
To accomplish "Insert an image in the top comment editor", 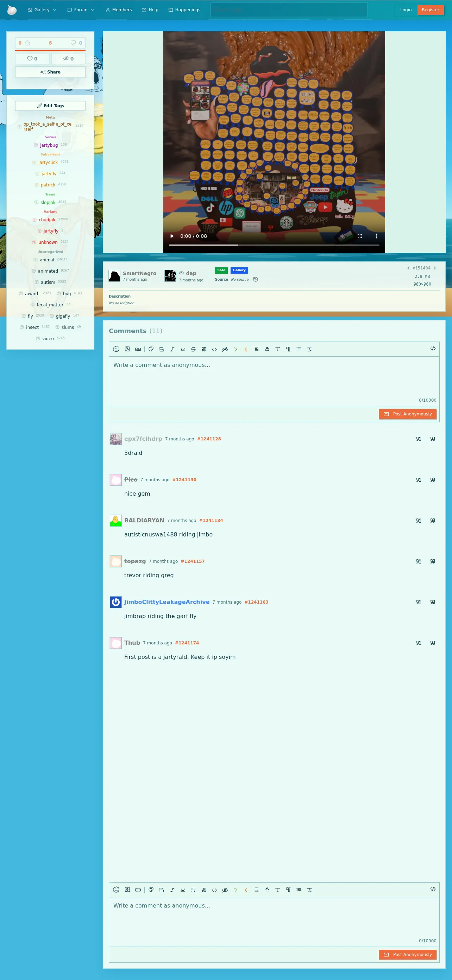I will (x=127, y=349).
